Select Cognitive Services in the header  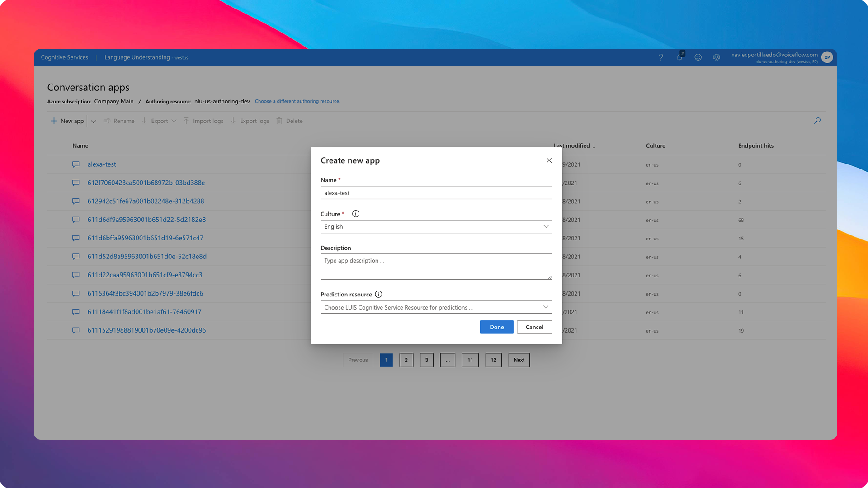pos(64,57)
